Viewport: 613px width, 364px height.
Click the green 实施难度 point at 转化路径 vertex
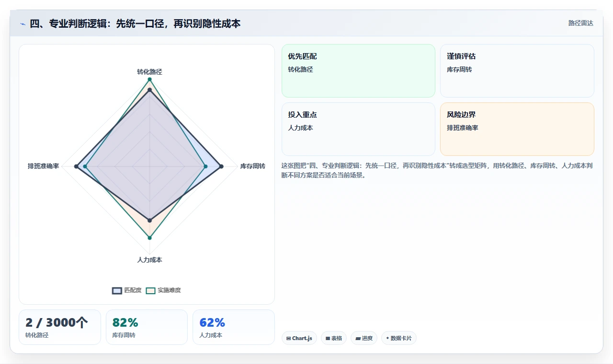pos(149,79)
